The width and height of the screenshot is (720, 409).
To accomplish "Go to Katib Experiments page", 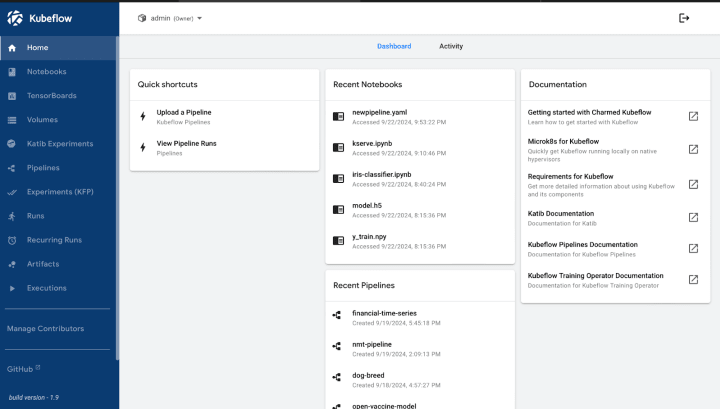I will coord(58,144).
